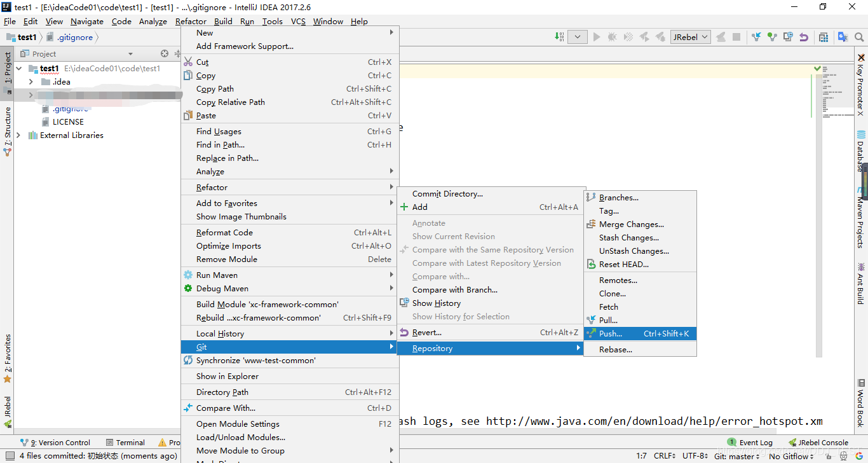Choose Add in Git submenu
This screenshot has width=868, height=463.
(491, 207)
